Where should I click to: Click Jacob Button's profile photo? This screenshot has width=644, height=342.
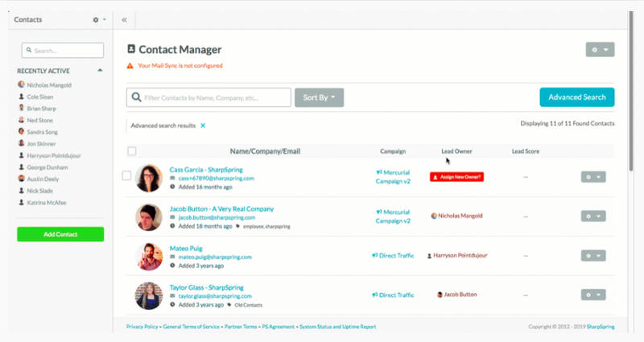point(149,217)
